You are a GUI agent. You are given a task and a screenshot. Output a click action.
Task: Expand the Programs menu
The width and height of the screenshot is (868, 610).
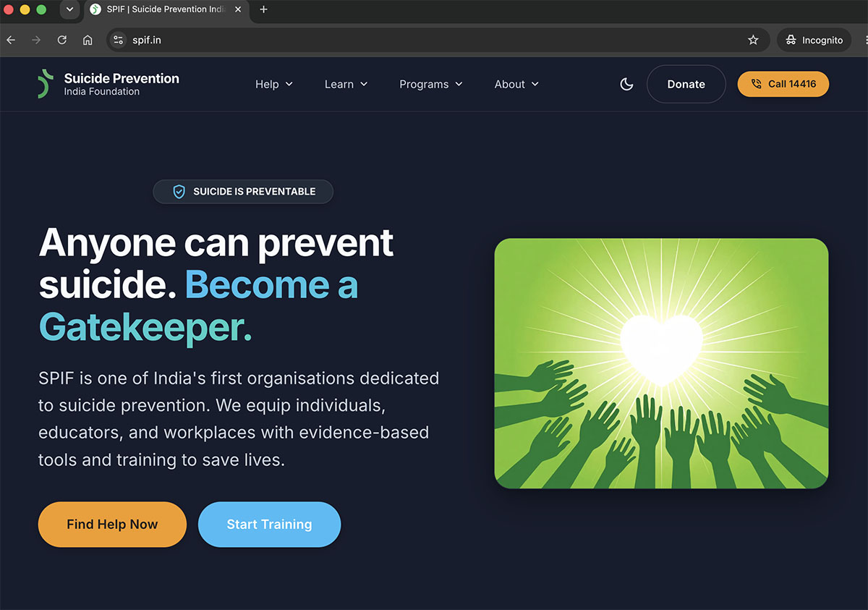click(431, 84)
